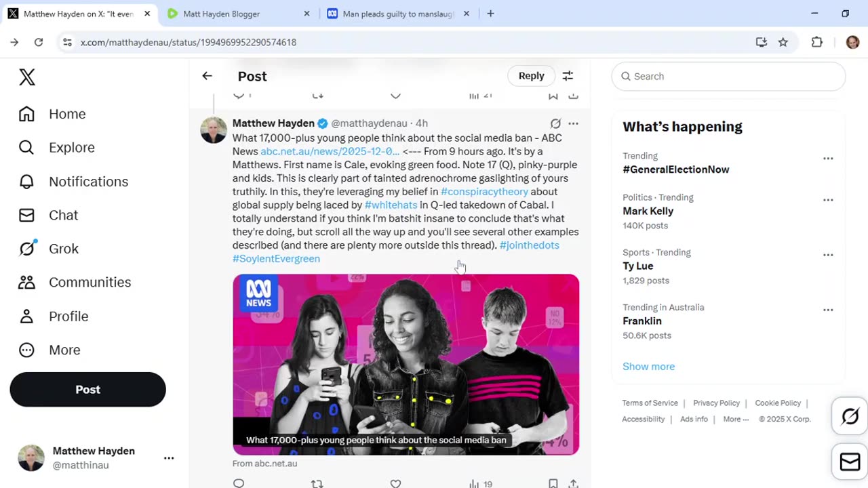Click the browser address bar URL
The width and height of the screenshot is (868, 488).
click(x=189, y=42)
